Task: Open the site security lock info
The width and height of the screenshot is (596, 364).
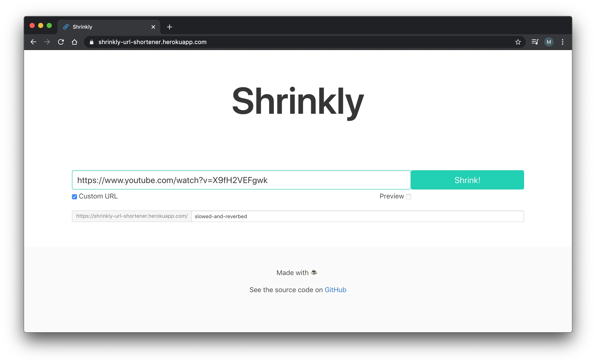Action: pos(91,42)
